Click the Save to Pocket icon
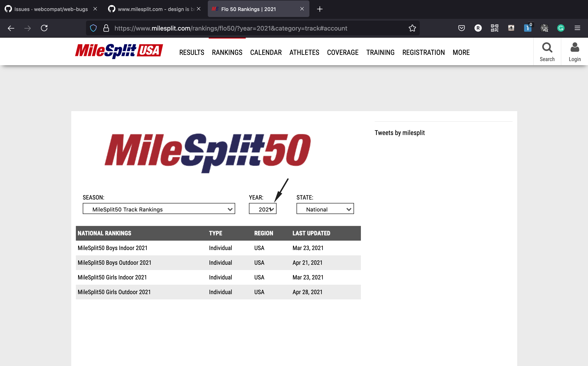Screen dimensions: 588x366 (461, 28)
